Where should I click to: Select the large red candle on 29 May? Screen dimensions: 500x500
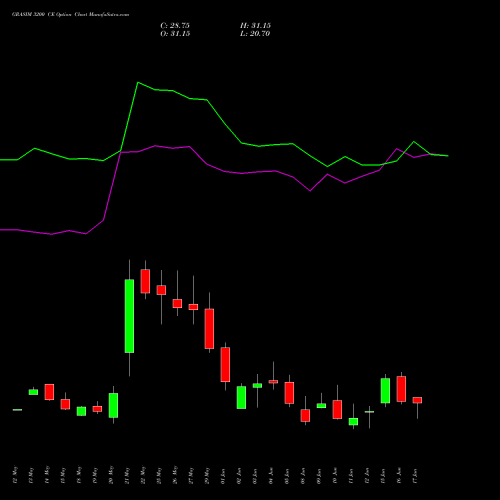pos(209,329)
